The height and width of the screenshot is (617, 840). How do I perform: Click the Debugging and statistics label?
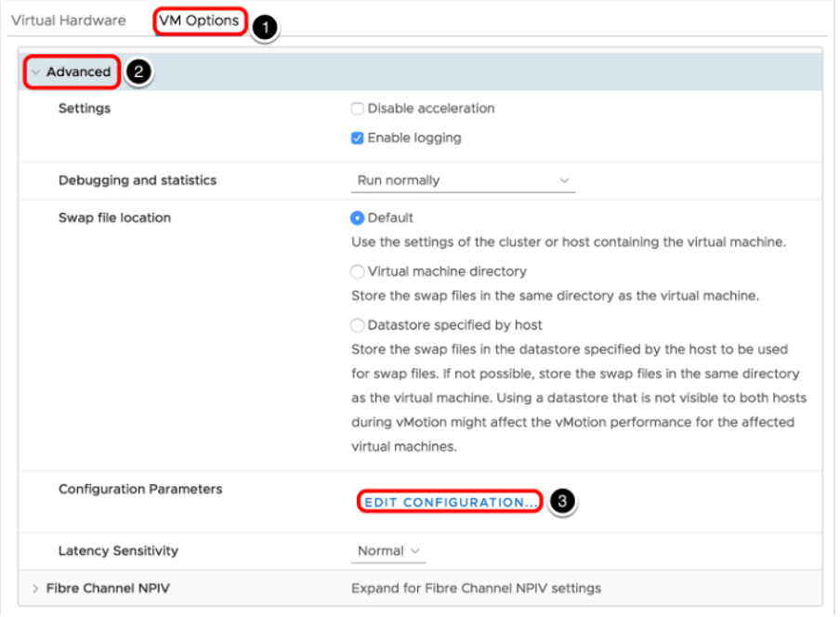[x=138, y=180]
